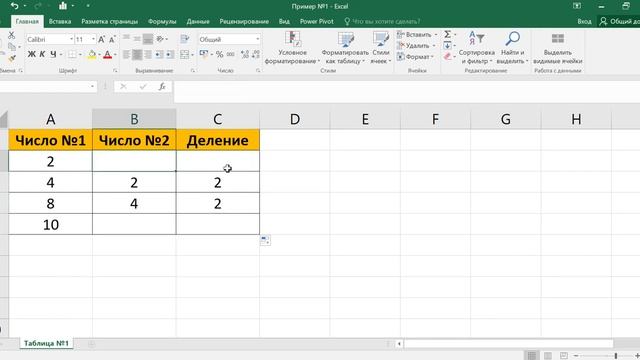Align text right in cell
This screenshot has height=360, width=640.
pos(148,54)
